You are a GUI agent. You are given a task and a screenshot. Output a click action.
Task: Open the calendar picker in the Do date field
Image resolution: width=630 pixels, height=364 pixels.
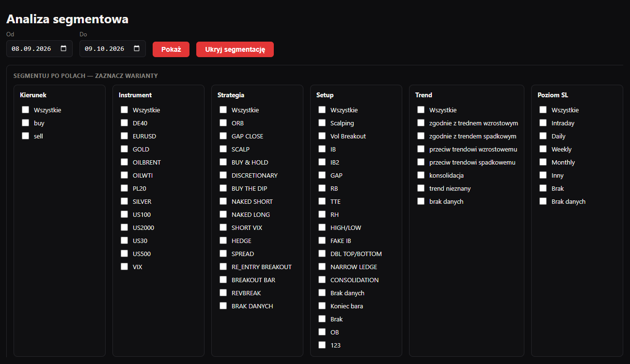[137, 49]
